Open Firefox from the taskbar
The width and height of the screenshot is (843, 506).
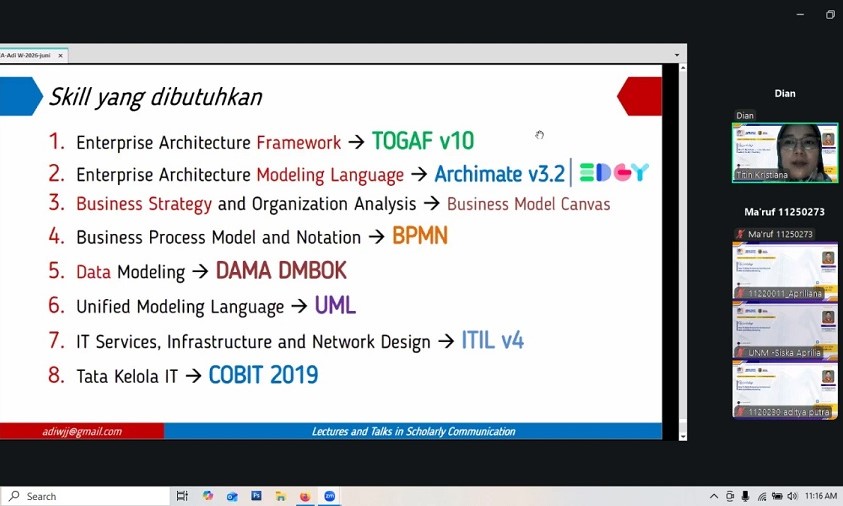point(305,496)
